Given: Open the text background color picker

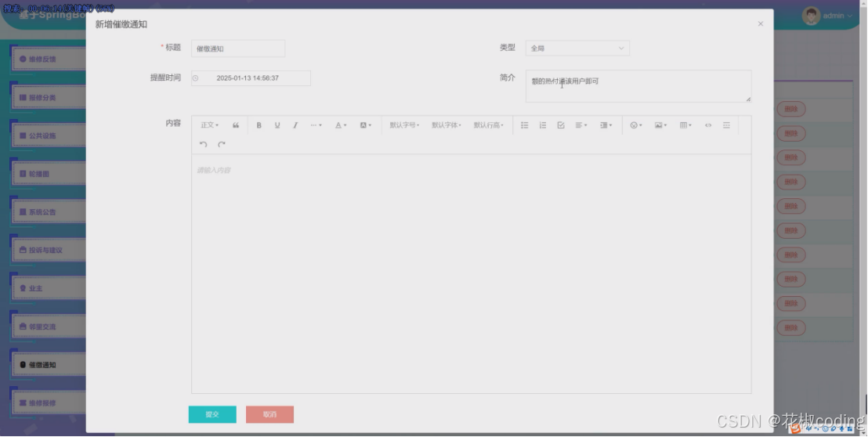Looking at the screenshot, I should (x=365, y=125).
